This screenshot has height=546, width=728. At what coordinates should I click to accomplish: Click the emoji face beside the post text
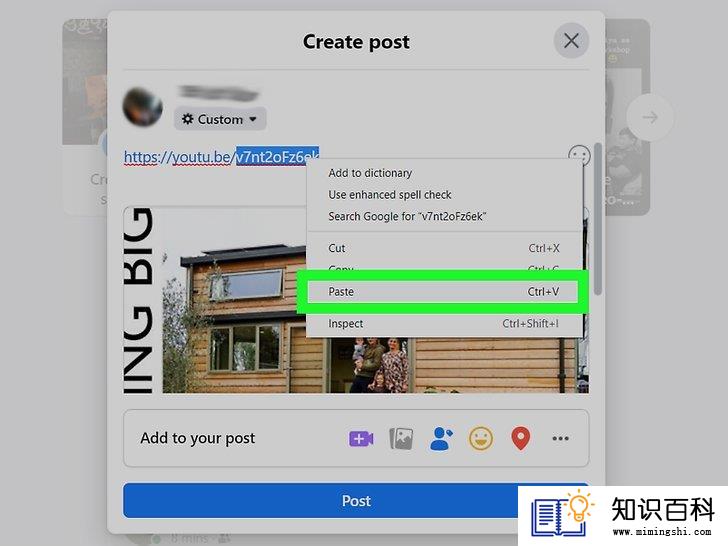[579, 156]
